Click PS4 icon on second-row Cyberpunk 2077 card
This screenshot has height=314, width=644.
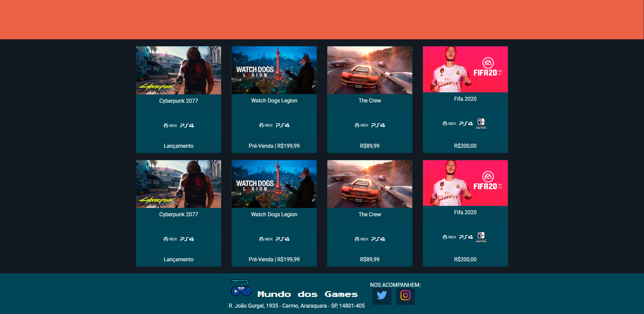(x=187, y=239)
